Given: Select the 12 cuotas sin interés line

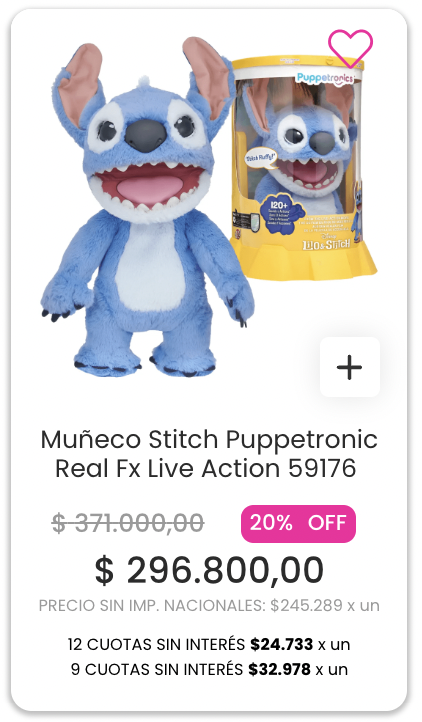Looking at the screenshot, I should tap(209, 644).
